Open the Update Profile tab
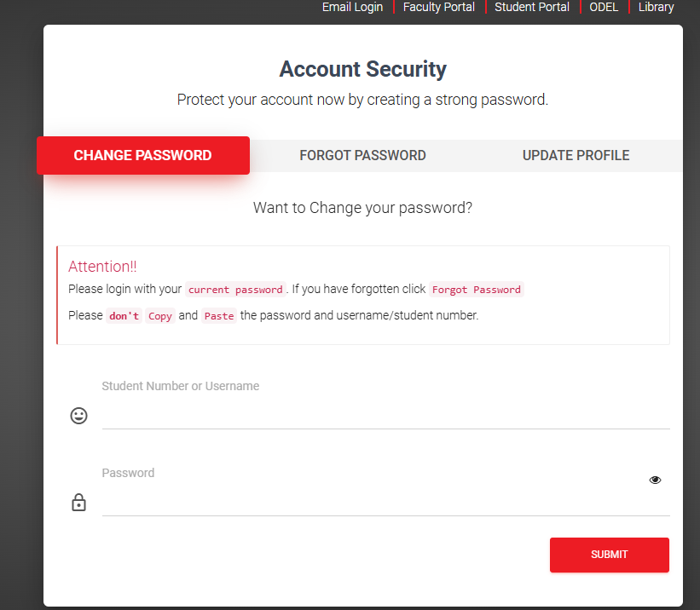Image resolution: width=700 pixels, height=610 pixels. point(576,155)
